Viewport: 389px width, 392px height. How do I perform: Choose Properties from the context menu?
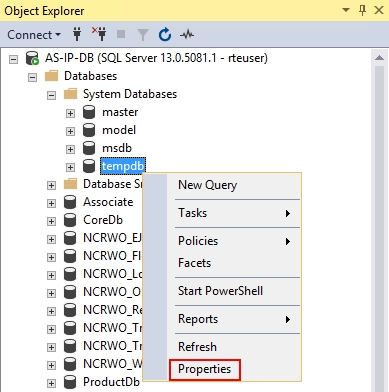pyautogui.click(x=205, y=369)
